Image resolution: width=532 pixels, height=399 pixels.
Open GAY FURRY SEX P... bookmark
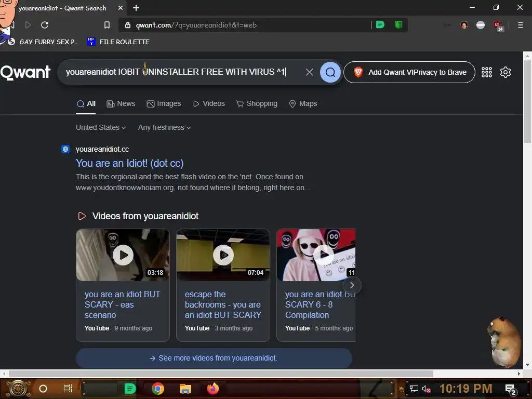click(44, 42)
